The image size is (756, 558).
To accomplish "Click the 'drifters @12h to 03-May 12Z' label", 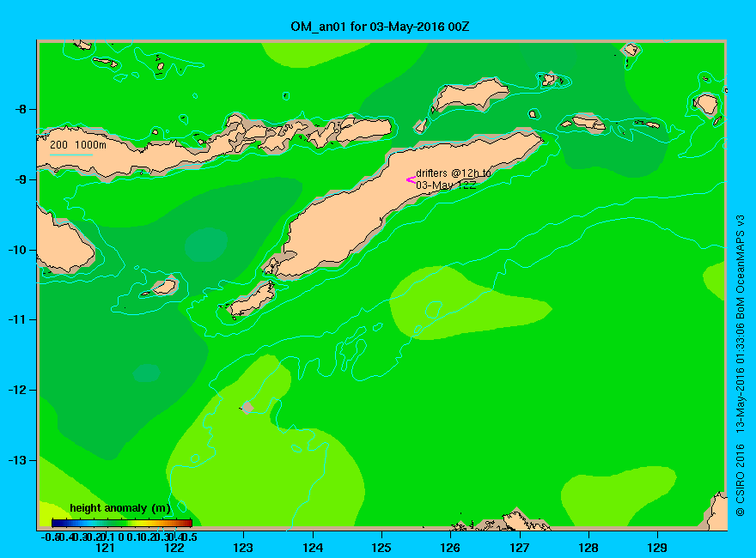I will (x=454, y=179).
